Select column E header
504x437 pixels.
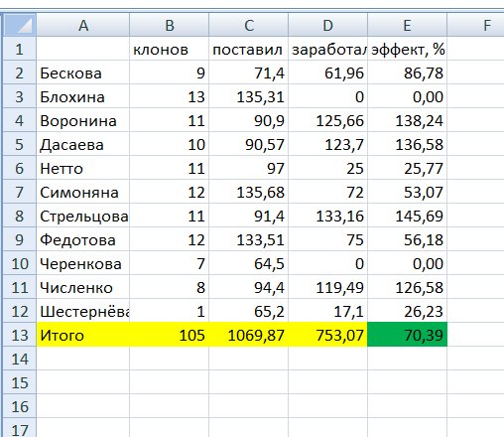pyautogui.click(x=408, y=25)
